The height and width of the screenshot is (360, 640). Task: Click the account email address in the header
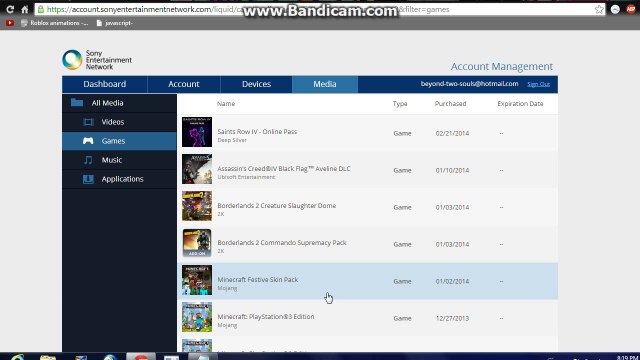pyautogui.click(x=469, y=84)
